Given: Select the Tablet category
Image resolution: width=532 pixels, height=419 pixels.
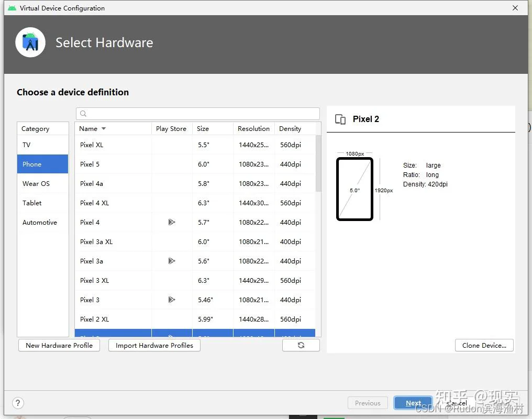Looking at the screenshot, I should click(43, 203).
